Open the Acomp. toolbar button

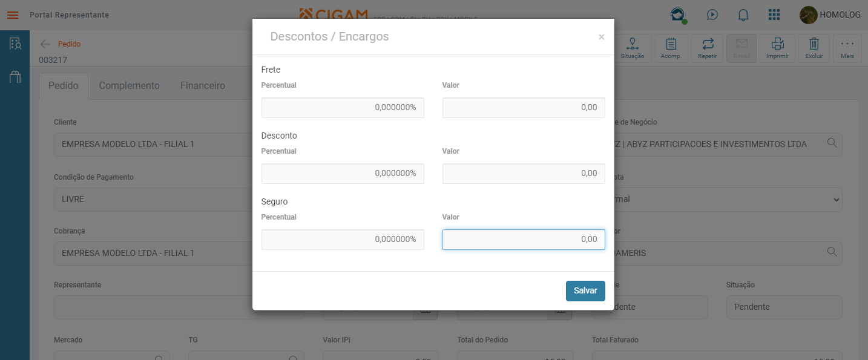click(671, 48)
